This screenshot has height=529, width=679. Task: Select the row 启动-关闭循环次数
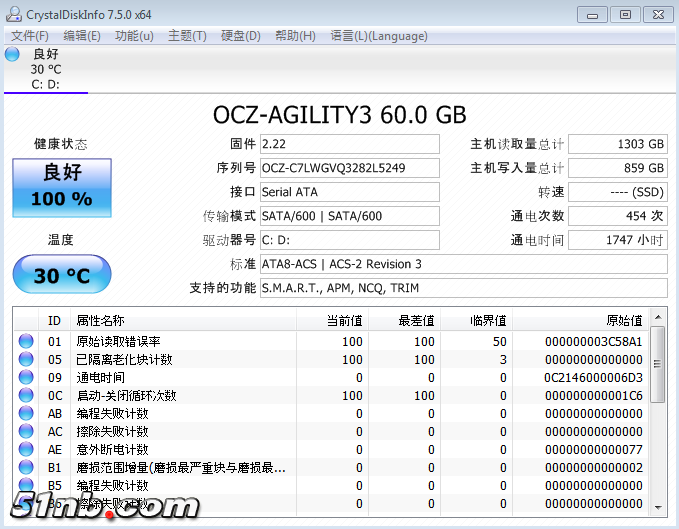331,396
